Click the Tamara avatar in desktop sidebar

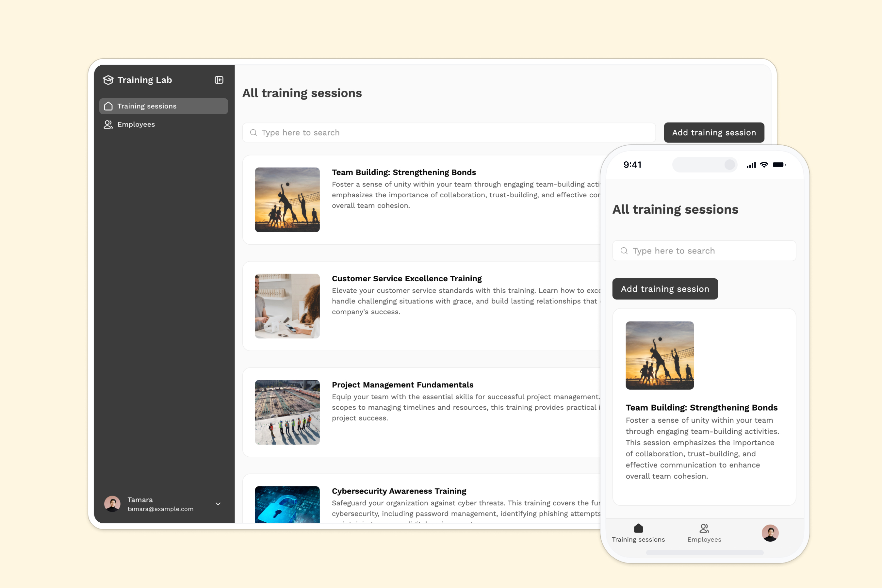point(112,504)
